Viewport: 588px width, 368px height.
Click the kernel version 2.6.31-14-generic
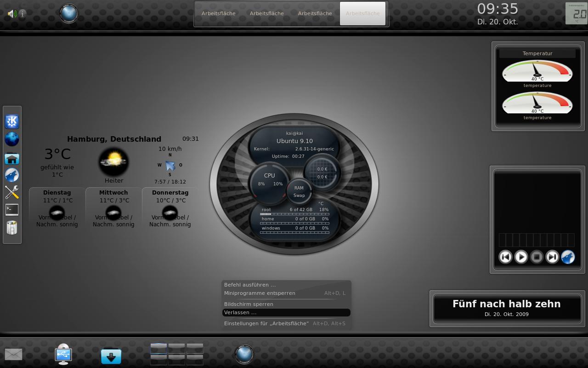point(315,149)
